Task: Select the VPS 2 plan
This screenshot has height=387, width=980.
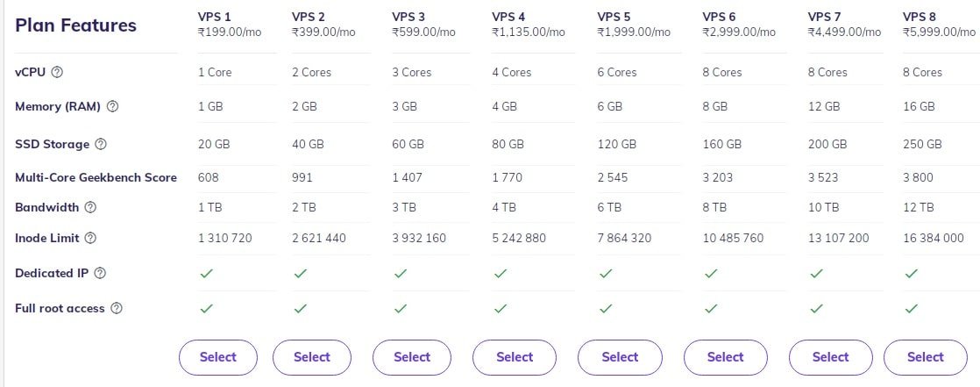Action: 312,357
